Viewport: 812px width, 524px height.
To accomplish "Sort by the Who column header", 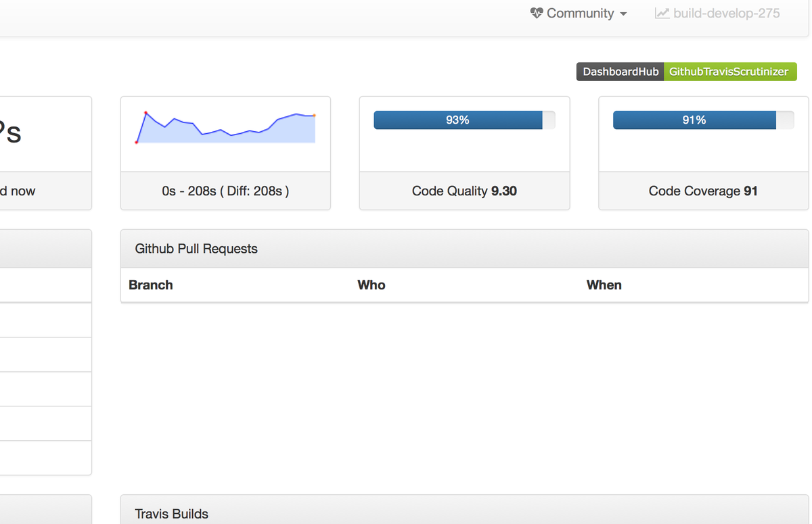I will (371, 285).
